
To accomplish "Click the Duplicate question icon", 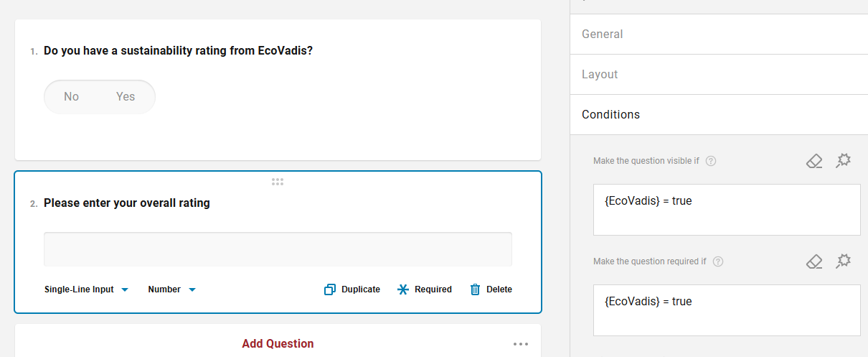I will pyautogui.click(x=330, y=289).
